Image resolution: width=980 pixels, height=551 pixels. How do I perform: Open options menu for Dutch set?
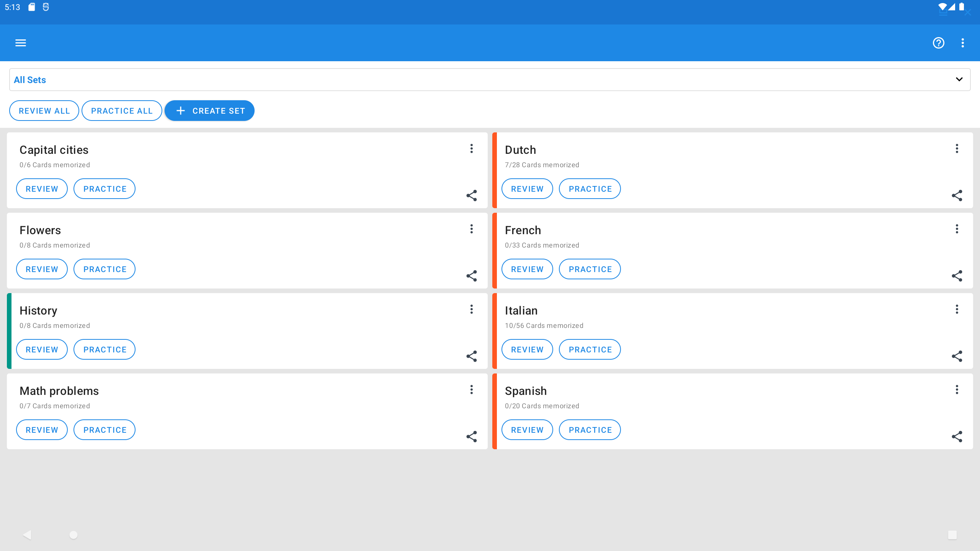click(x=957, y=148)
